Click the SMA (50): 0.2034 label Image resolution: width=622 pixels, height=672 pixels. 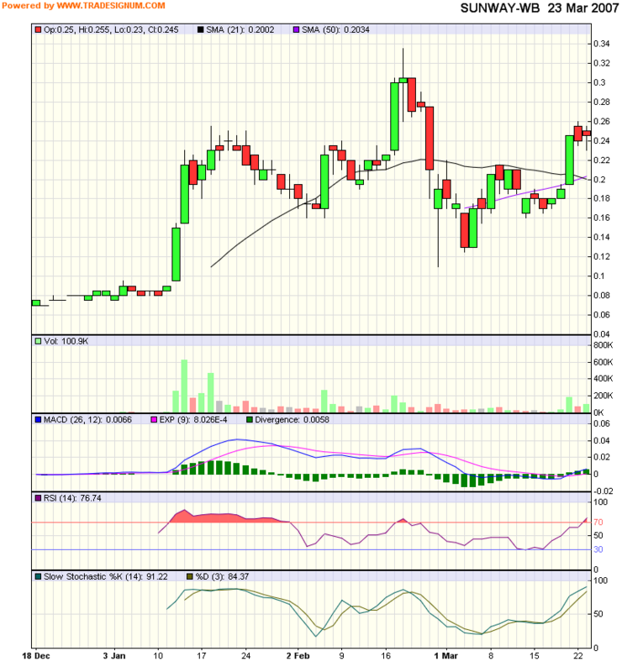tap(335, 29)
